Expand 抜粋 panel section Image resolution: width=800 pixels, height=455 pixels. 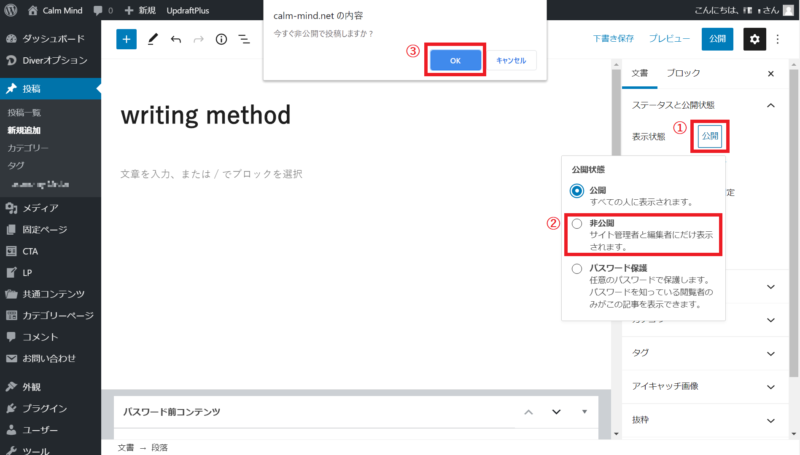[705, 420]
